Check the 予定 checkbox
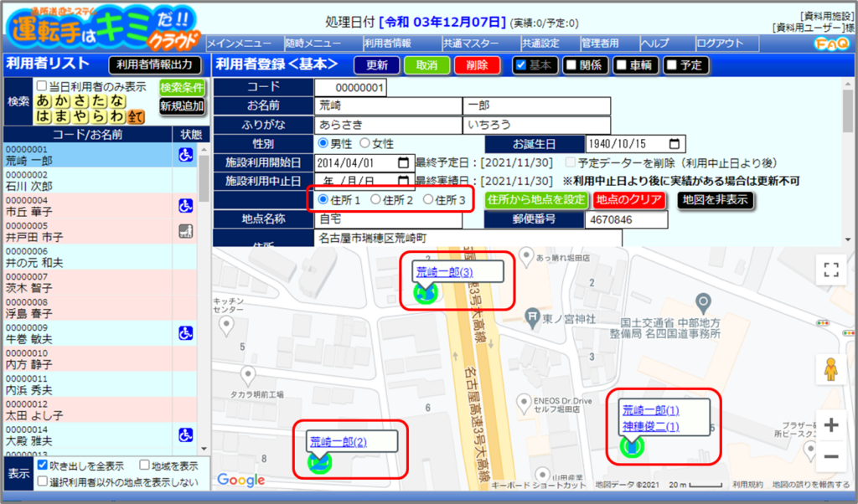 pos(672,65)
